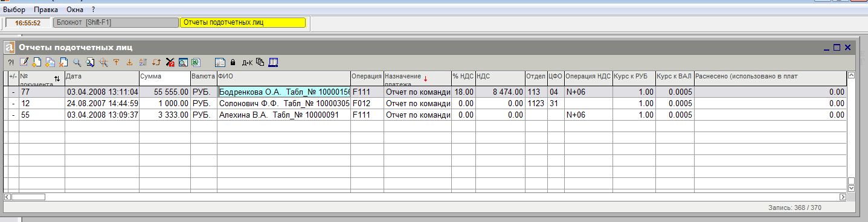Screen dimensions: 868x222
Task: Click the edit record pencil icon
Action: pyautogui.click(x=24, y=62)
